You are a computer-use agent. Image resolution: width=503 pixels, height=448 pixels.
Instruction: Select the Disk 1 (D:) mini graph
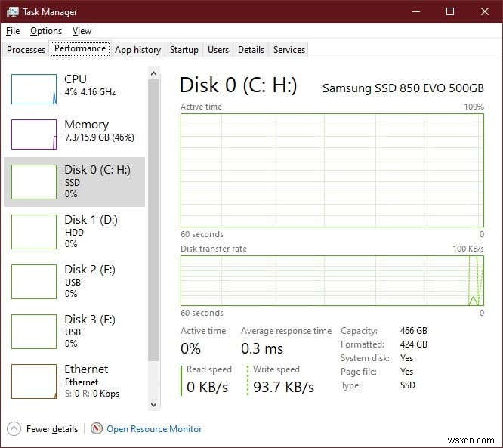click(34, 232)
